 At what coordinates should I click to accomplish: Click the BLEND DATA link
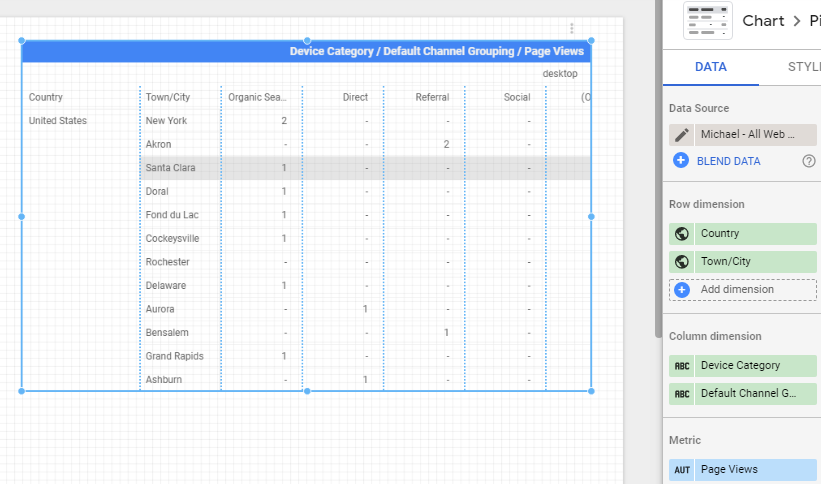[728, 161]
